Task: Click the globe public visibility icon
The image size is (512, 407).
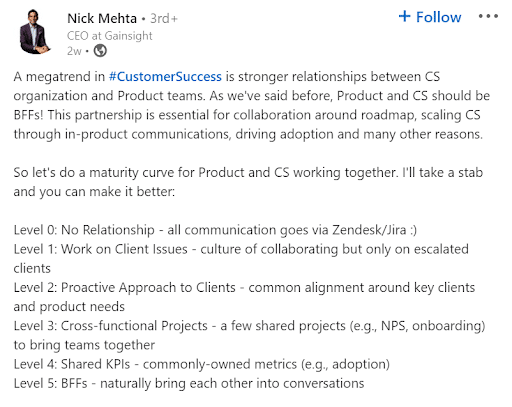Action: point(100,51)
